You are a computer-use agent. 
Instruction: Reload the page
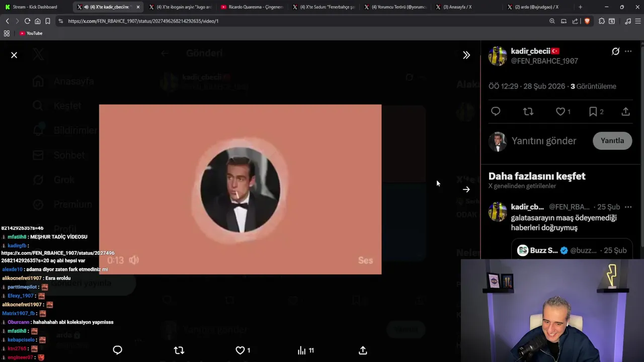click(27, 21)
